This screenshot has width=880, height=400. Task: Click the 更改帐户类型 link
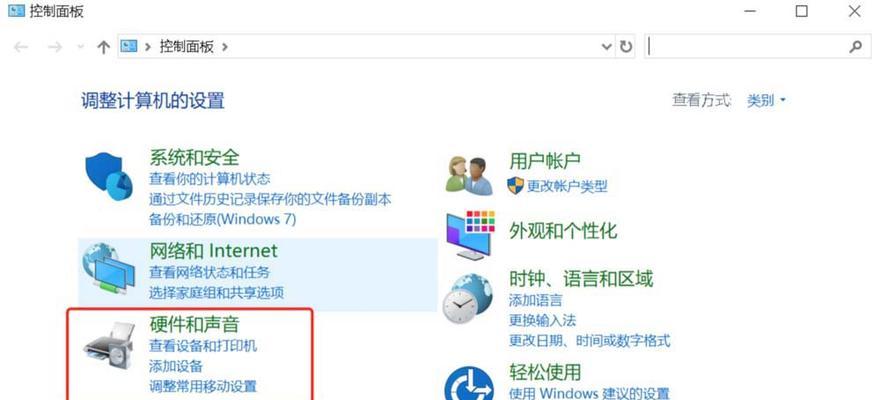[567, 186]
